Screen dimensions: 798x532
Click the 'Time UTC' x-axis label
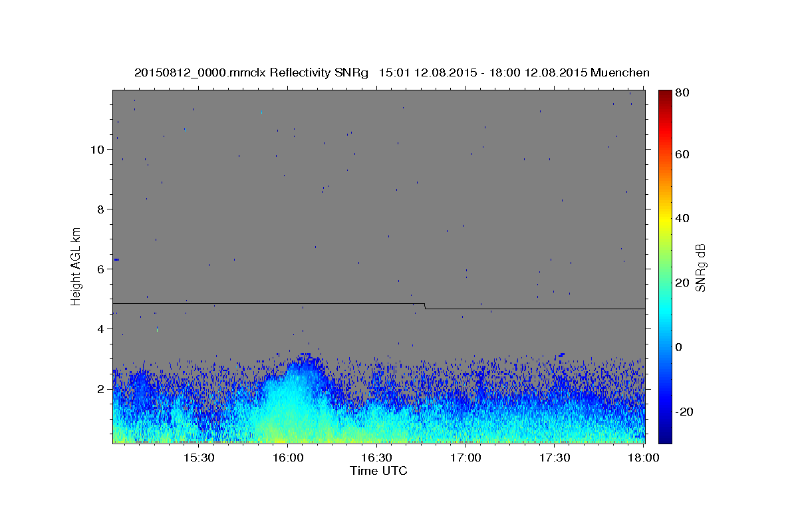tap(378, 471)
